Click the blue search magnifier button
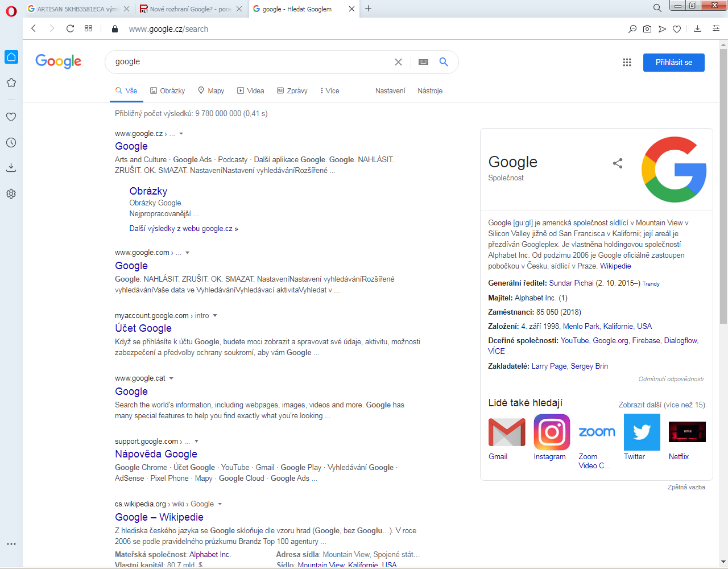This screenshot has height=569, width=728. click(x=444, y=62)
